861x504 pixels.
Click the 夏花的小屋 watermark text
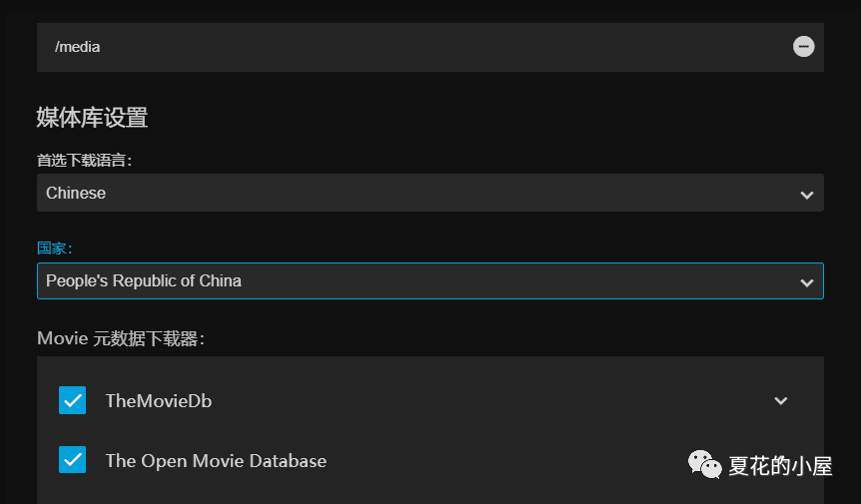pos(780,465)
